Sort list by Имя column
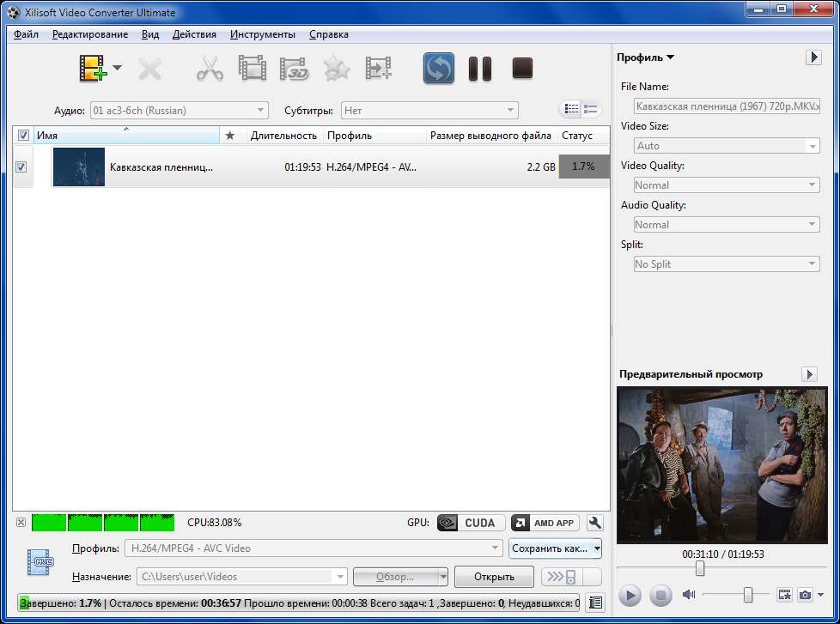The height and width of the screenshot is (624, 840). pos(126,136)
